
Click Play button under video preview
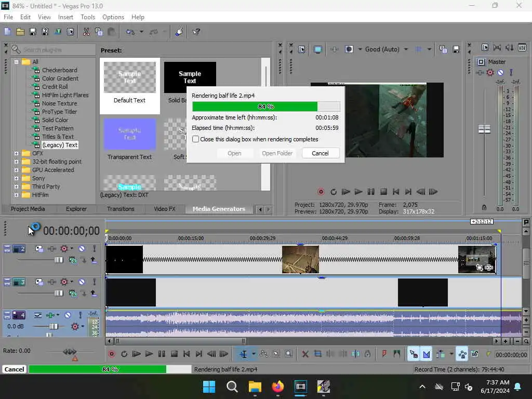(358, 192)
